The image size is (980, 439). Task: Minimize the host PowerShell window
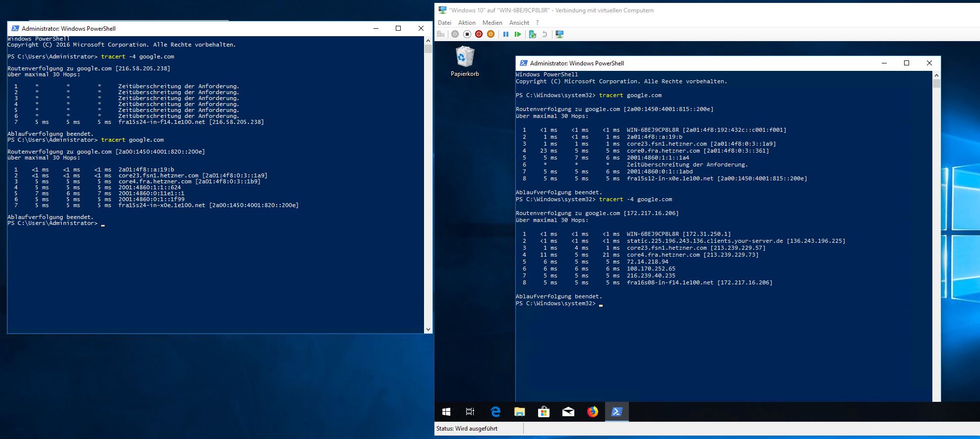[375, 28]
